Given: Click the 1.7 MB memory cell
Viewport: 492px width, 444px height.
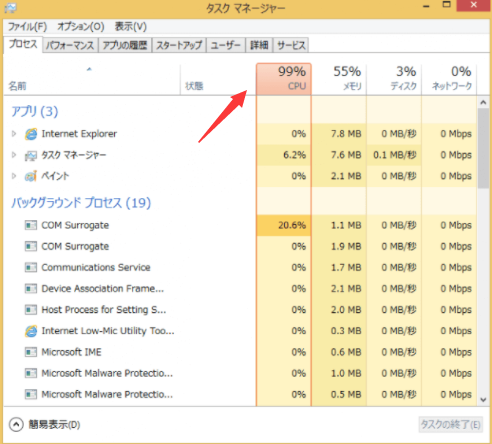Looking at the screenshot, I should 339,267.
